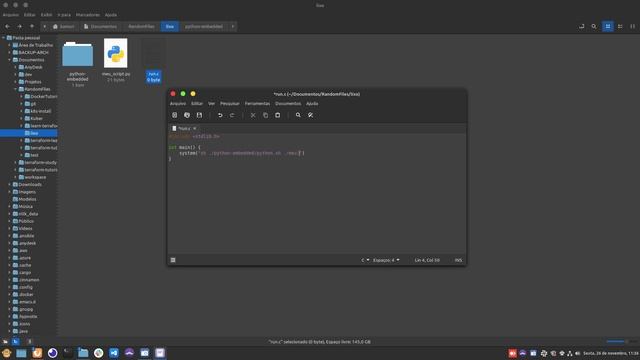Toggle INS insert mode in editor status bar

coord(458,260)
